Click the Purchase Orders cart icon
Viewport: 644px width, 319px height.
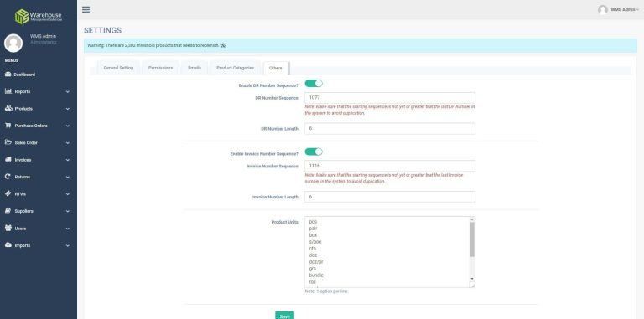8,125
